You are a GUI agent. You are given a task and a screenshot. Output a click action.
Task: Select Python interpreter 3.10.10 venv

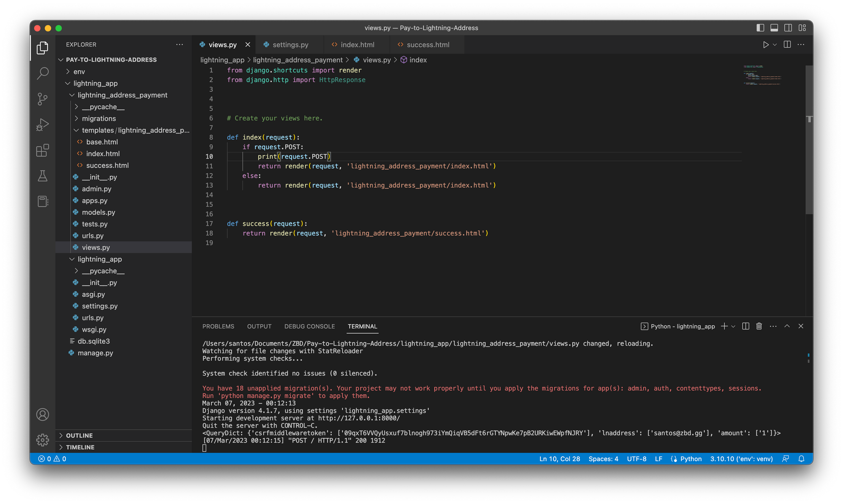point(741,459)
